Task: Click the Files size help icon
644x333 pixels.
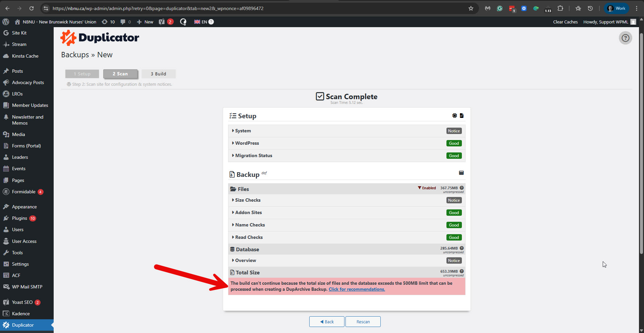Action: click(462, 188)
